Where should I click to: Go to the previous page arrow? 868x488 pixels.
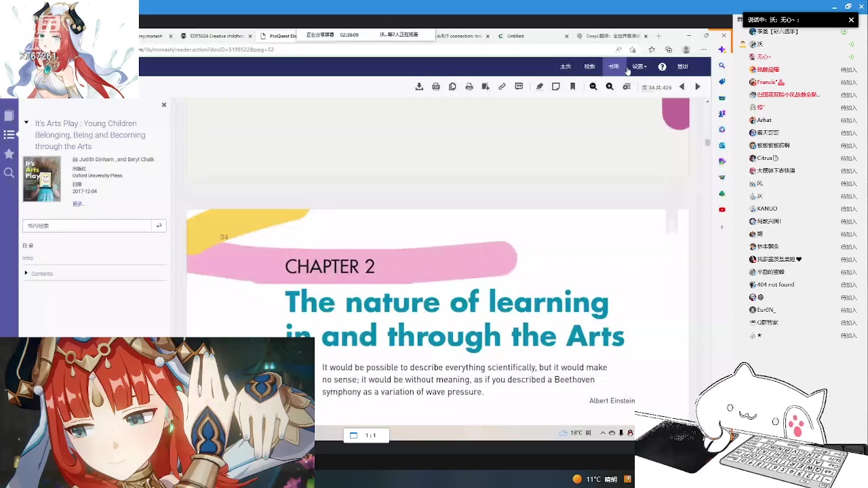pyautogui.click(x=682, y=87)
